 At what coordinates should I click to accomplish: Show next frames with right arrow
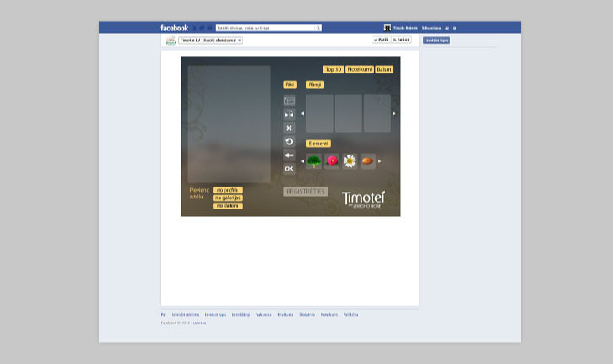394,113
